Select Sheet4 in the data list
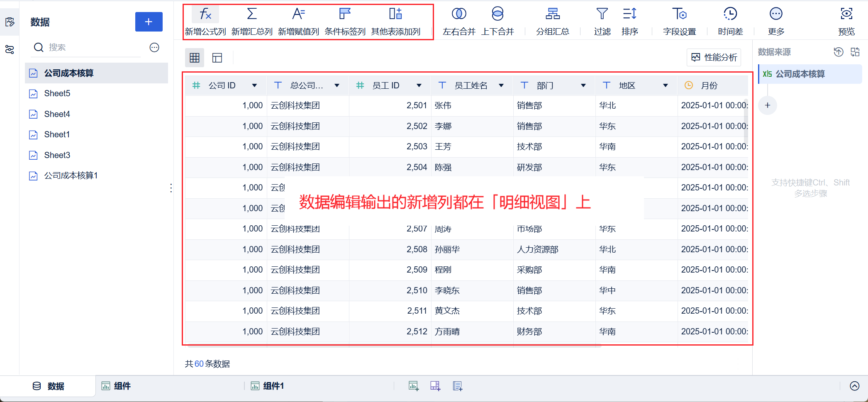The width and height of the screenshot is (868, 402). click(x=96, y=114)
